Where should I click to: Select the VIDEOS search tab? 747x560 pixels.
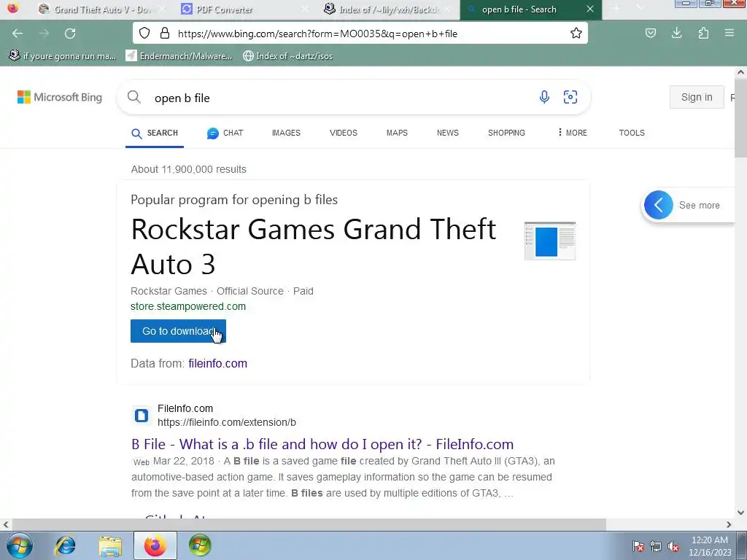click(343, 133)
